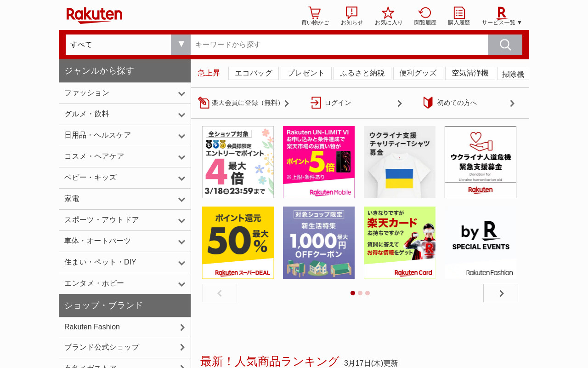The height and width of the screenshot is (368, 588).
Task: Select the third carousel page dot
Action: [367, 293]
